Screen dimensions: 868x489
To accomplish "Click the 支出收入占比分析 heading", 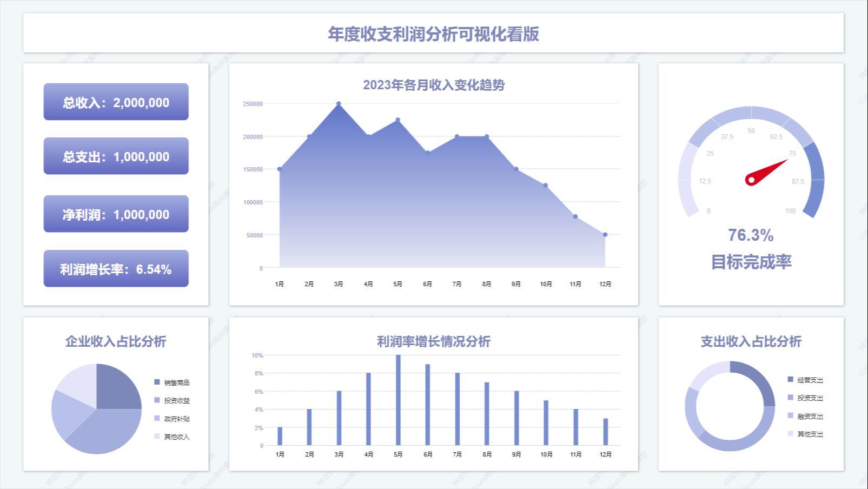I will point(751,341).
